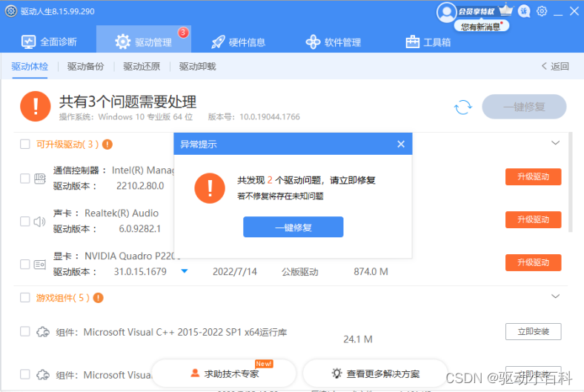The width and height of the screenshot is (584, 392).
Task: Click the 声卡 speaker icon
Action: 39,222
